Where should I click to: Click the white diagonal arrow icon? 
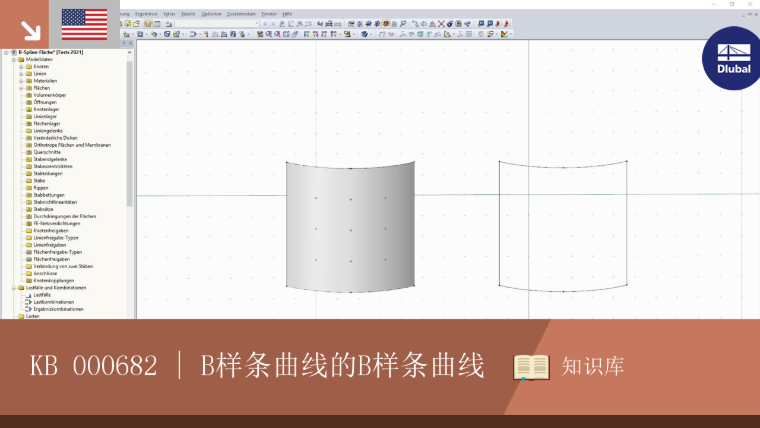click(31, 31)
